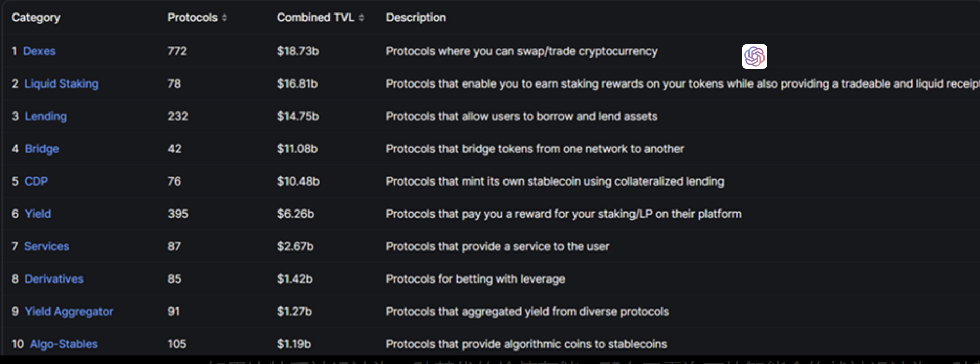980x364 pixels.
Task: Select the Derivatives category
Action: tap(54, 279)
